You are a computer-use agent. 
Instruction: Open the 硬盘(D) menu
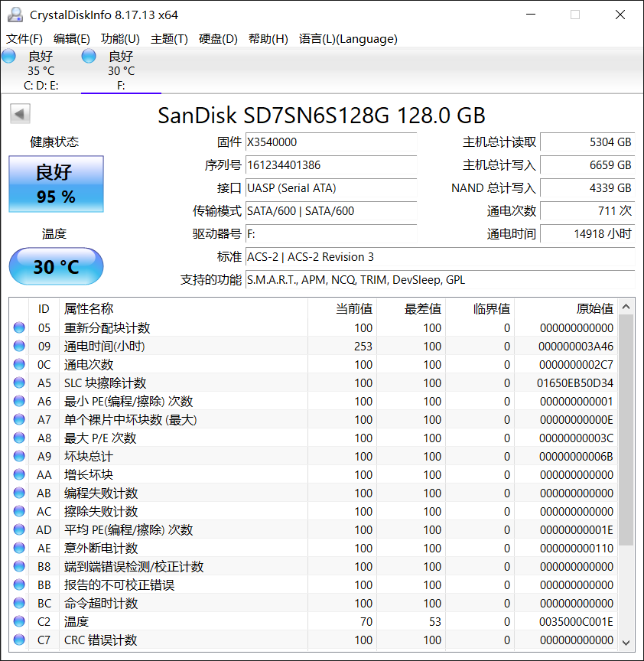[x=218, y=39]
